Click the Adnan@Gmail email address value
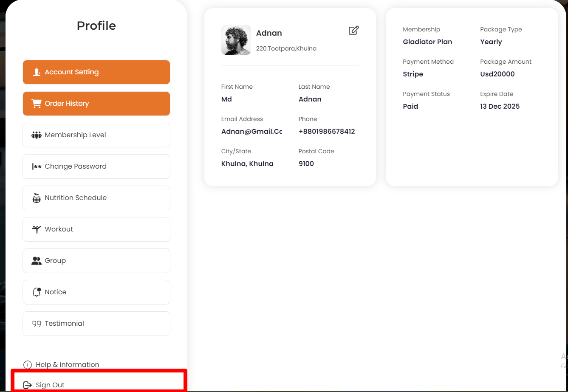 point(251,132)
